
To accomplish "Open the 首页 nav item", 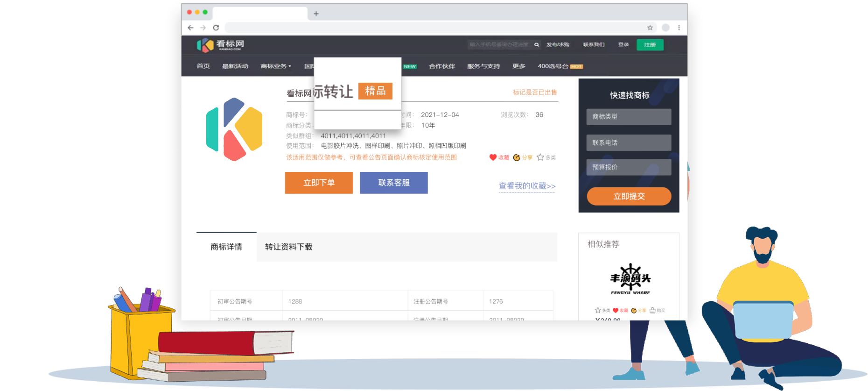I will pos(203,66).
